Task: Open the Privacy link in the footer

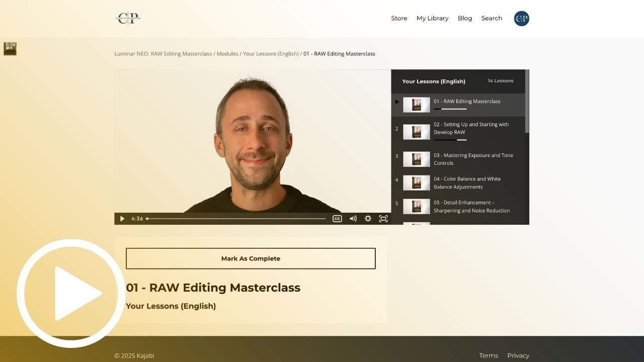Action: coord(518,355)
